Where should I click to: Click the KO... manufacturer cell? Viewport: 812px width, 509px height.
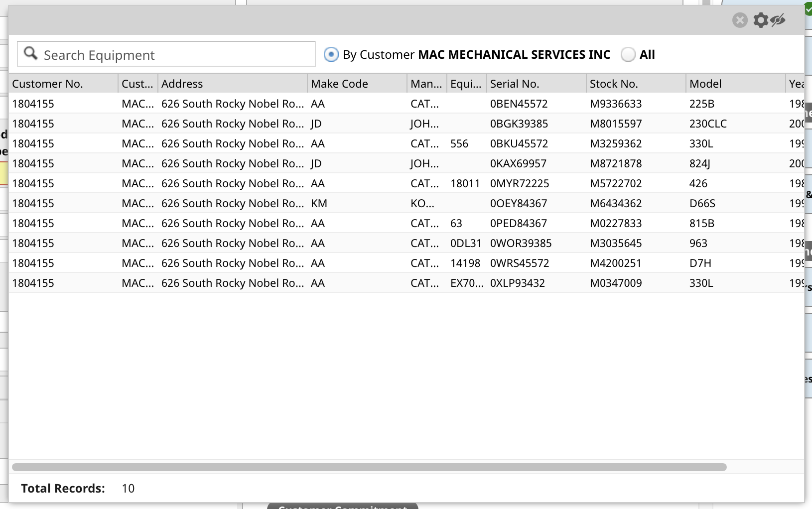(x=422, y=203)
